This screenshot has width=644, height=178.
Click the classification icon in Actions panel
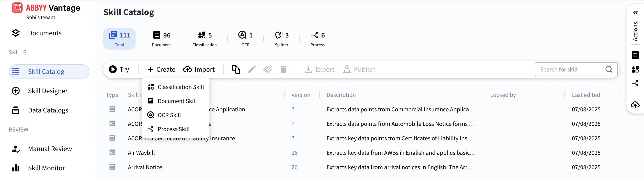click(635, 69)
